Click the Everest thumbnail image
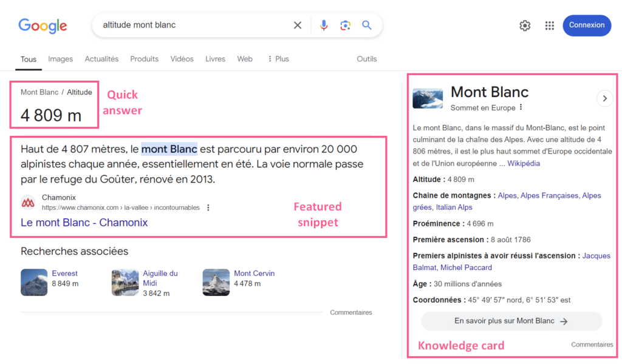 pyautogui.click(x=34, y=283)
